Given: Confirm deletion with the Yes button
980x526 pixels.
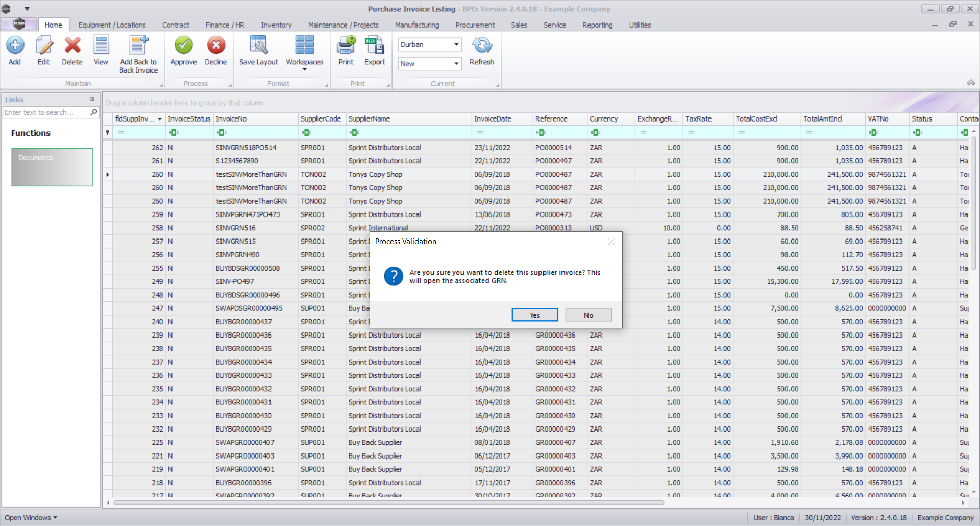Looking at the screenshot, I should (x=534, y=315).
